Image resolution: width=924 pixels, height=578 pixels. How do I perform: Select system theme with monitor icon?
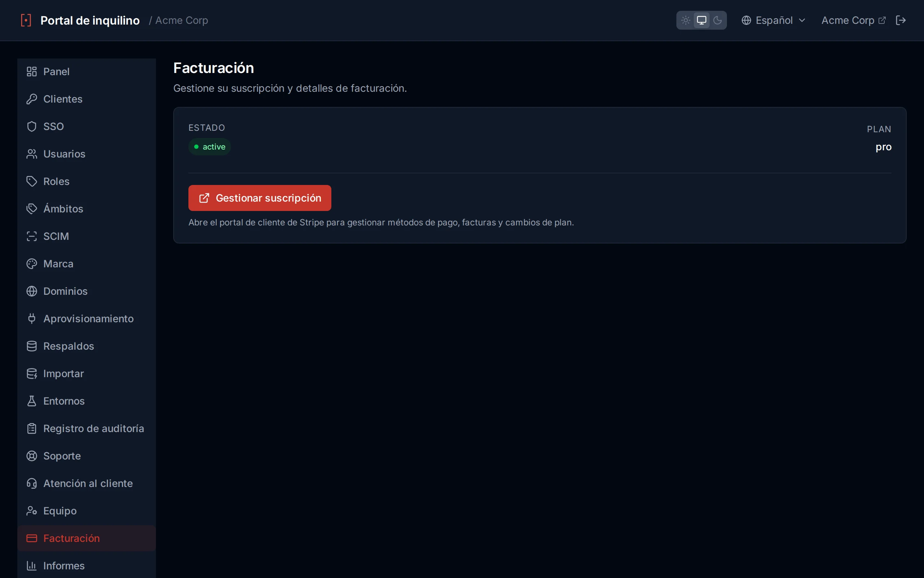[701, 20]
